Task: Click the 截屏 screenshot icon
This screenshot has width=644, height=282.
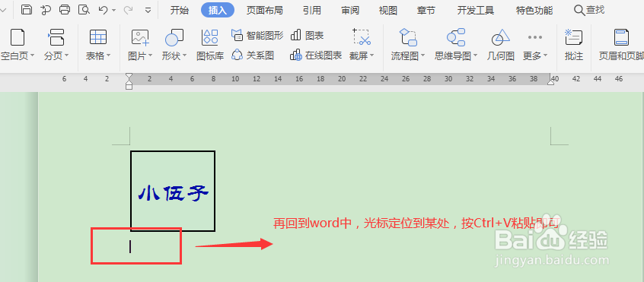Action: click(x=362, y=37)
